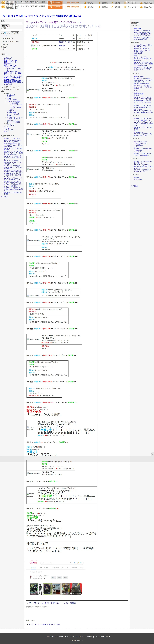
Task: Click the 検索する button beside the and/or radios
Action: (x=15, y=33)
